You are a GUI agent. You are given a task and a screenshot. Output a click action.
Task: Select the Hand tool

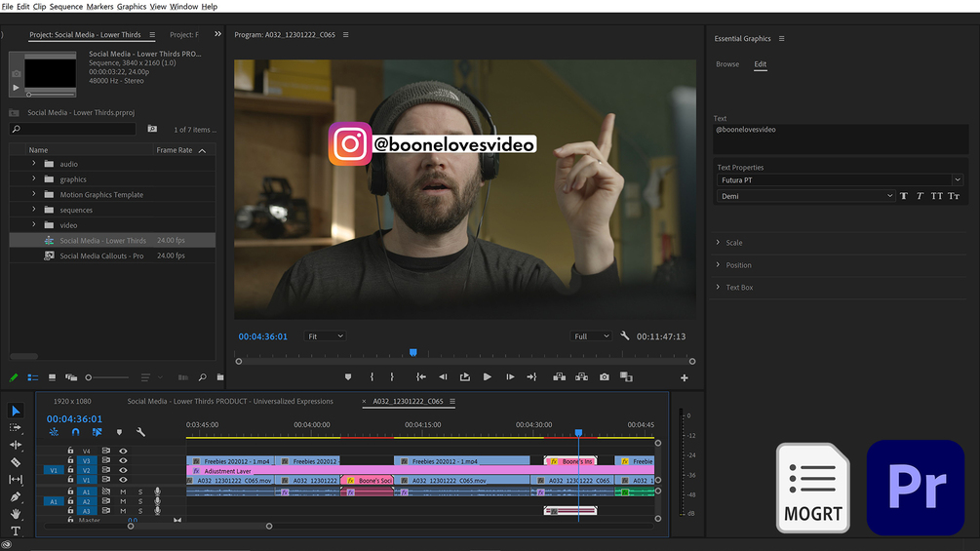click(16, 514)
